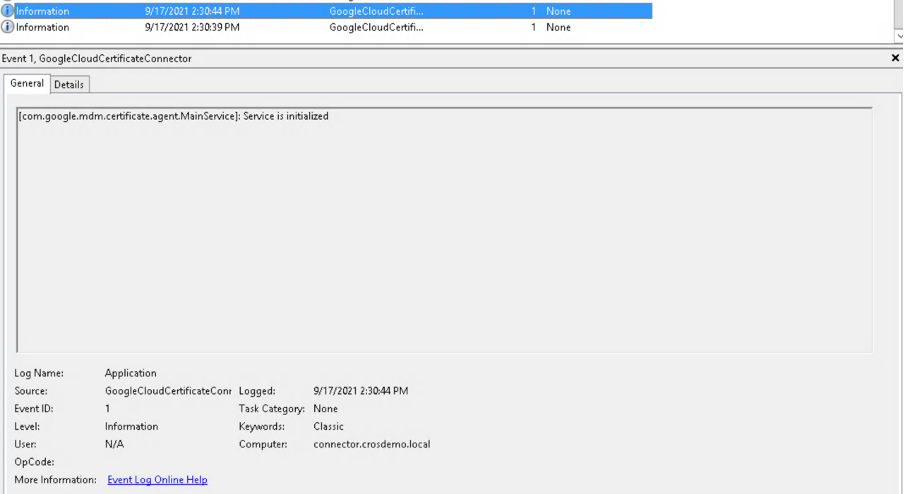
Task: Click the Computer value connector.crosdemo.local
Action: (371, 444)
